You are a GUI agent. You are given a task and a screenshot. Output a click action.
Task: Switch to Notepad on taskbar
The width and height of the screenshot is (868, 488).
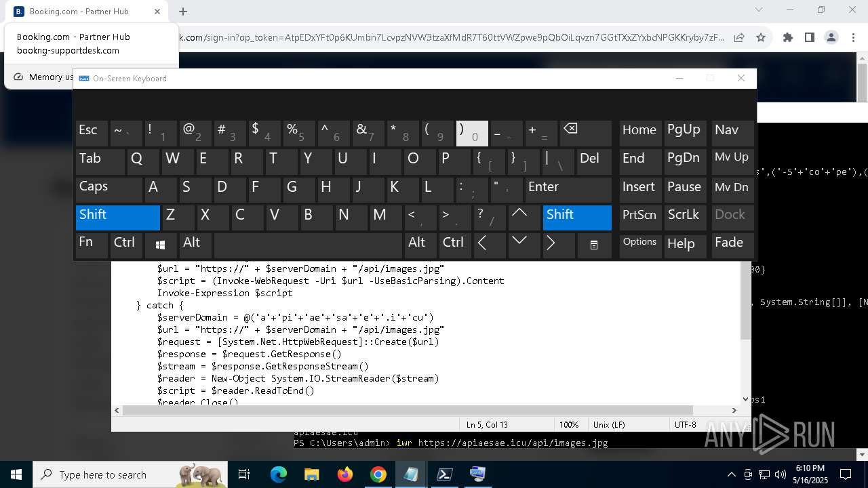(411, 474)
